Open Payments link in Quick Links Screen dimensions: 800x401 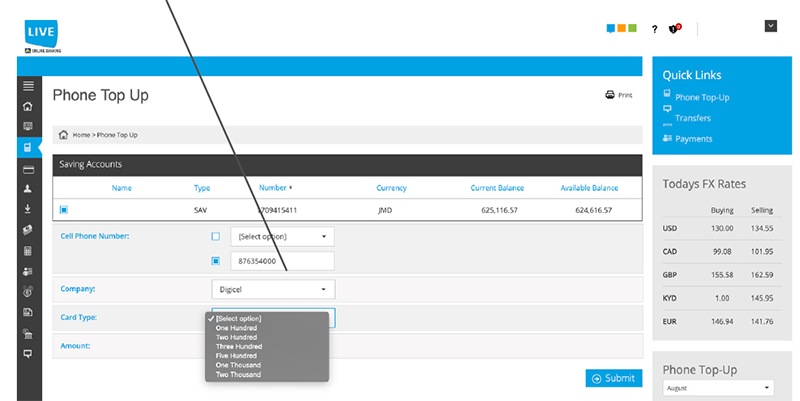pos(693,139)
